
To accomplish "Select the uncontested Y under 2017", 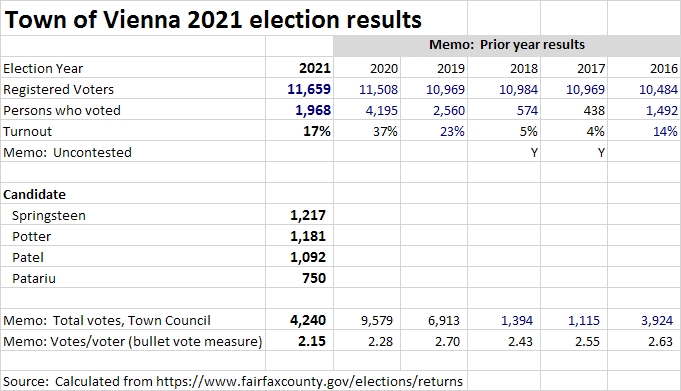I will pyautogui.click(x=601, y=153).
